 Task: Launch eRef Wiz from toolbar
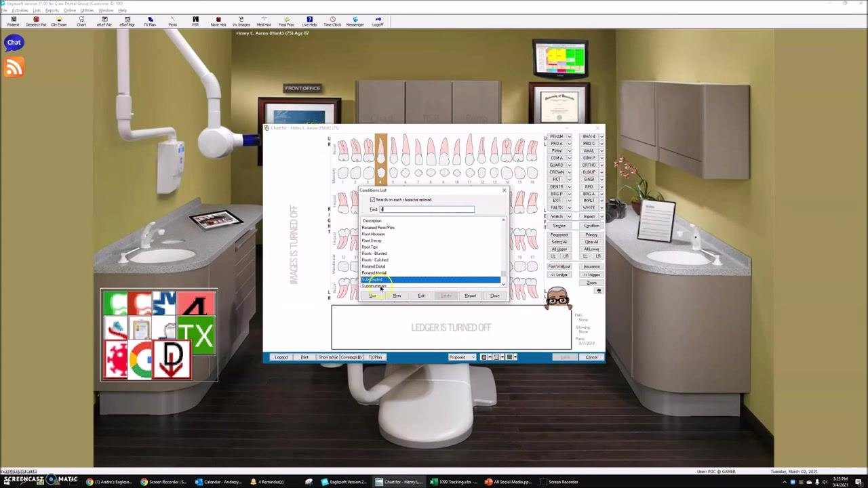104,21
